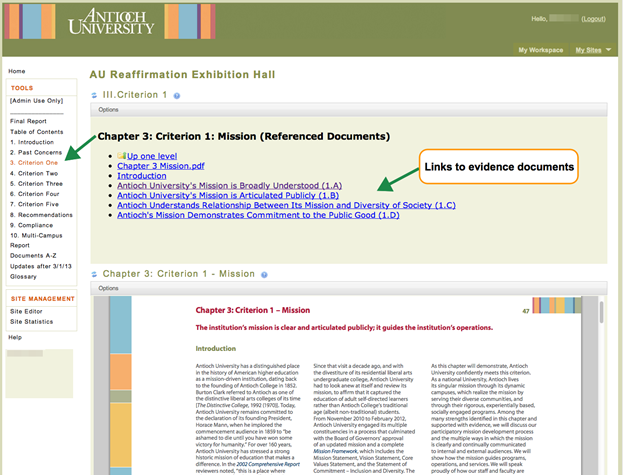Image resolution: width=623 pixels, height=475 pixels.
Task: Open 8. Recommendations in sidebar
Action: point(41,215)
